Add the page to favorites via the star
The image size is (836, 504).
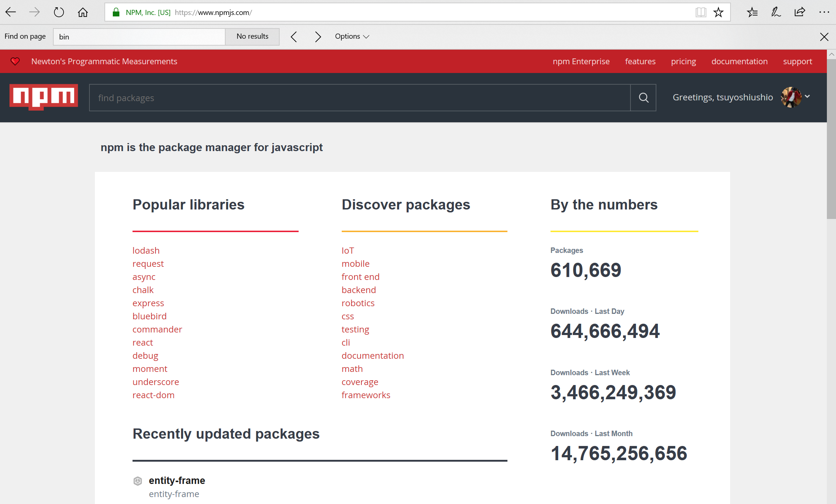click(718, 12)
